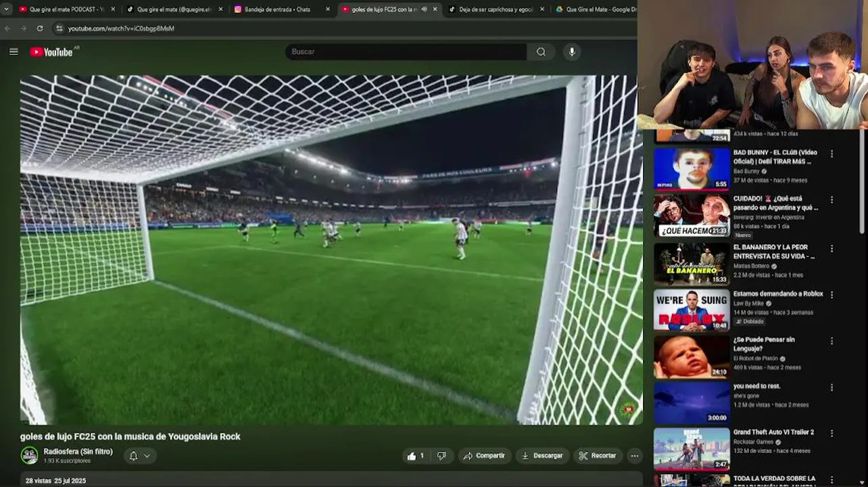Open the CUIDADO Argentina video thumbnail
This screenshot has width=868, height=487.
pyautogui.click(x=692, y=216)
